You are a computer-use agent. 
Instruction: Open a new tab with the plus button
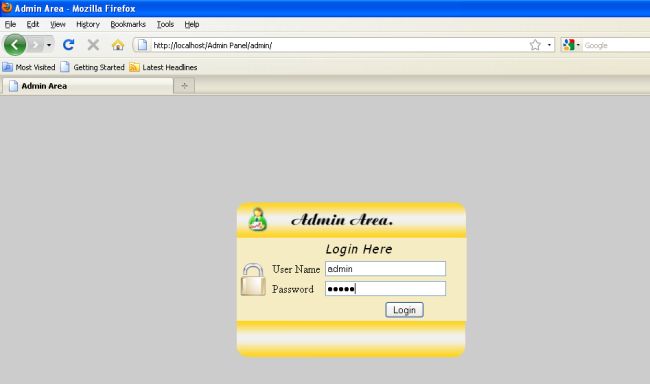pos(184,86)
